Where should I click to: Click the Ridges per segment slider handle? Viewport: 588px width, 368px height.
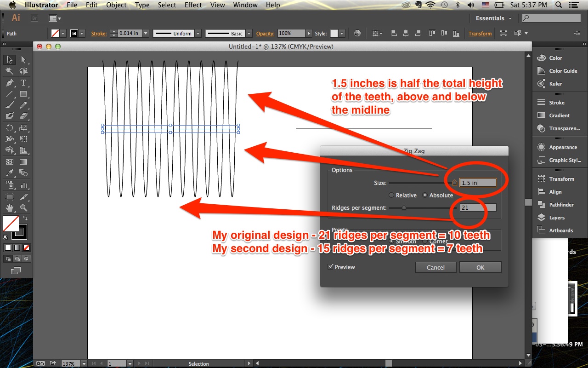(404, 208)
